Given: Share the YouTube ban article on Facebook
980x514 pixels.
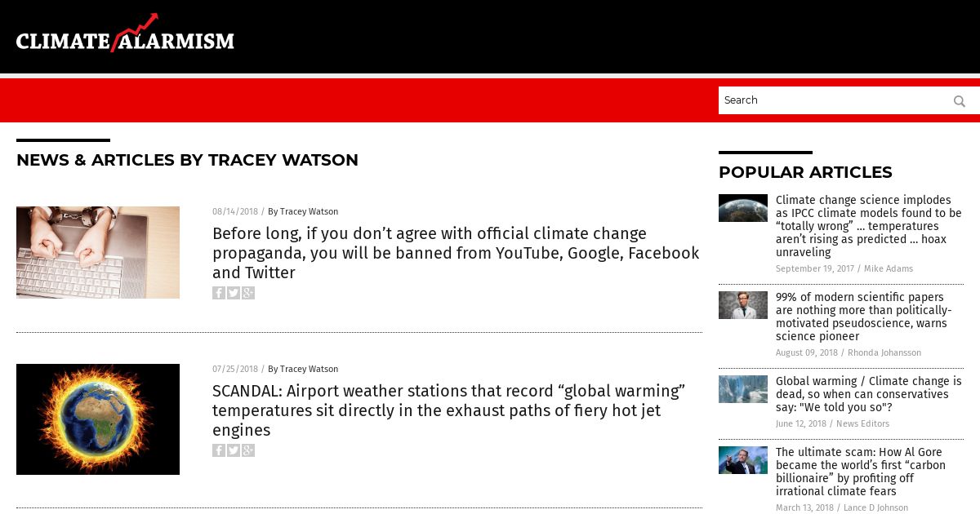Looking at the screenshot, I should click(219, 293).
